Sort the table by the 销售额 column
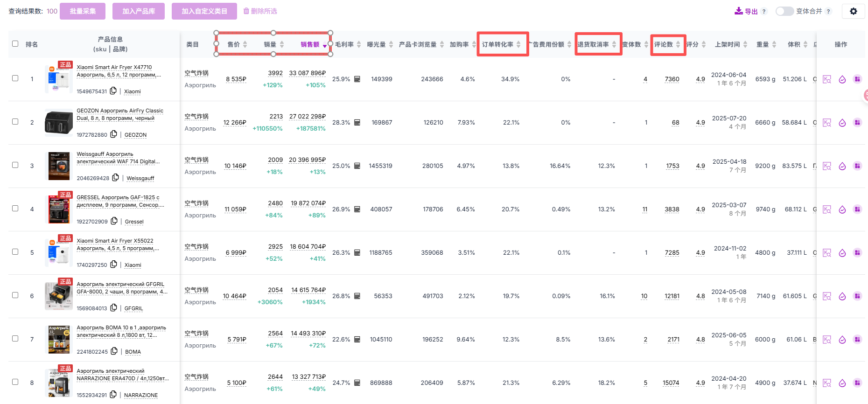 [x=325, y=45]
